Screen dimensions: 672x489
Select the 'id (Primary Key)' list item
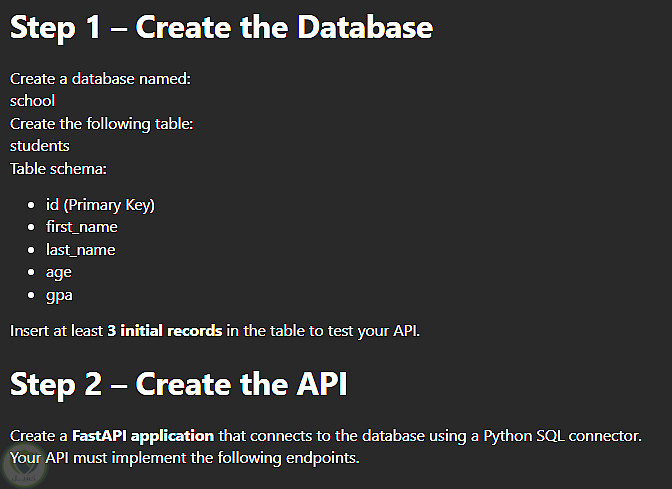[x=100, y=204]
